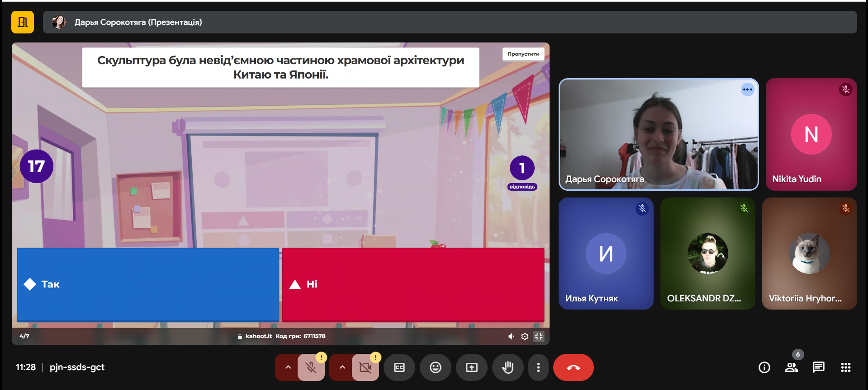
Task: Click presenter avatar in top bar
Action: (58, 22)
